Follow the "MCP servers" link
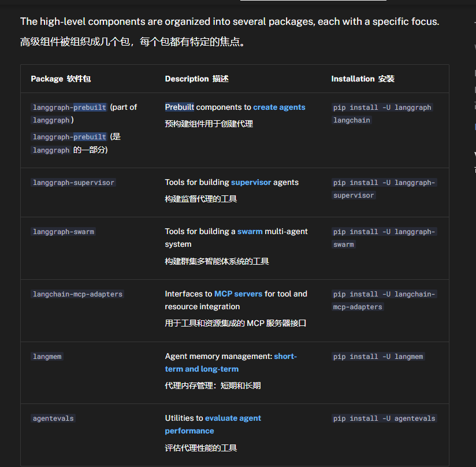 pyautogui.click(x=238, y=294)
